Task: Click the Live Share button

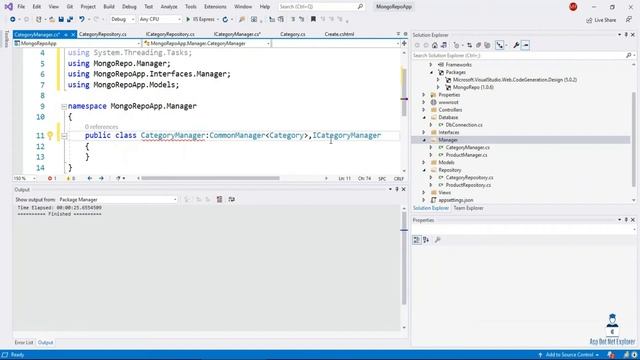Action: tap(601, 20)
